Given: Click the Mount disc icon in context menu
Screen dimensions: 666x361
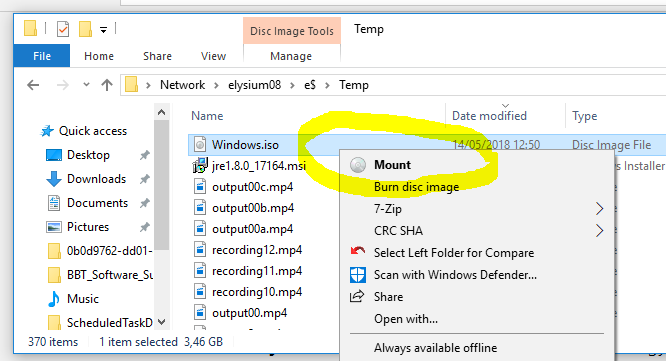Looking at the screenshot, I should pos(358,165).
